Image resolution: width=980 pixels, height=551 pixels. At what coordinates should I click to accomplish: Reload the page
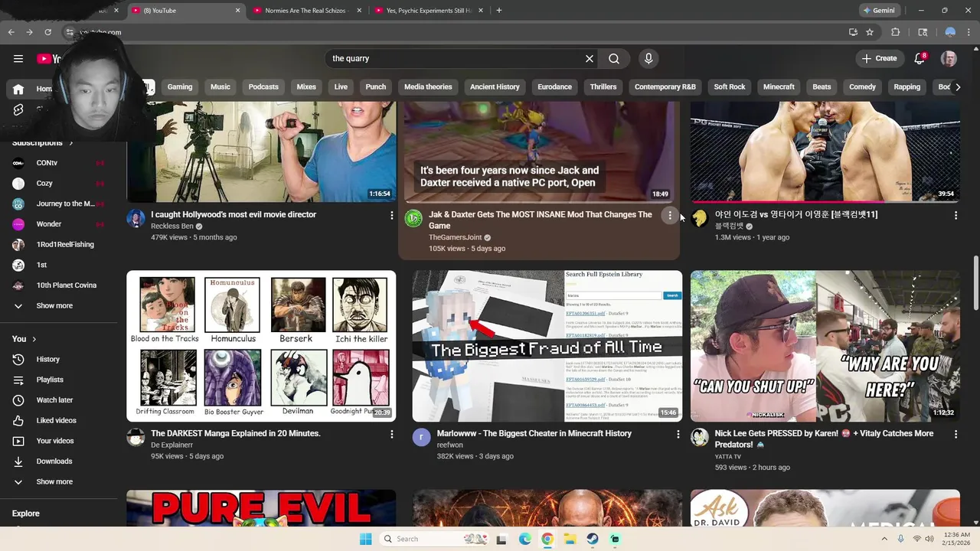point(47,32)
